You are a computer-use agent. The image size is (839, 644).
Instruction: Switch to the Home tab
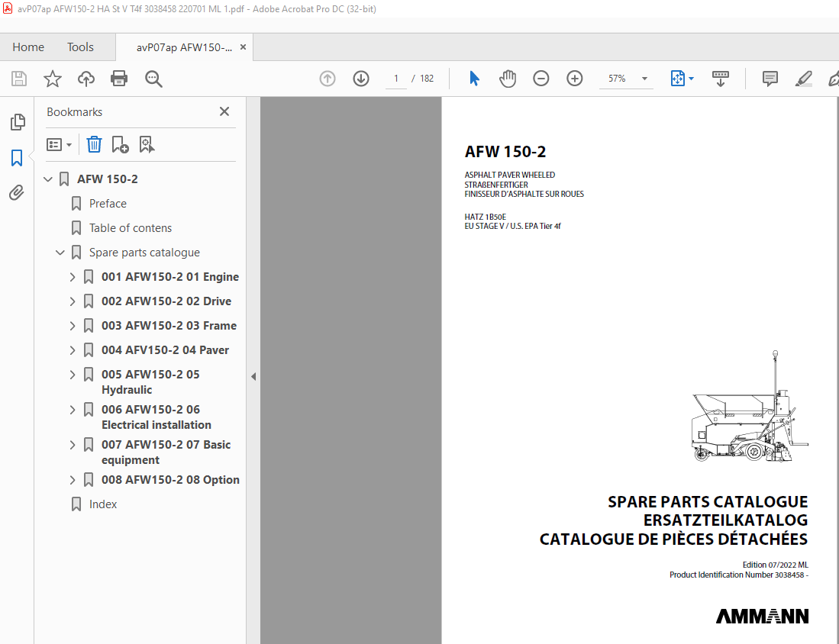[x=28, y=47]
